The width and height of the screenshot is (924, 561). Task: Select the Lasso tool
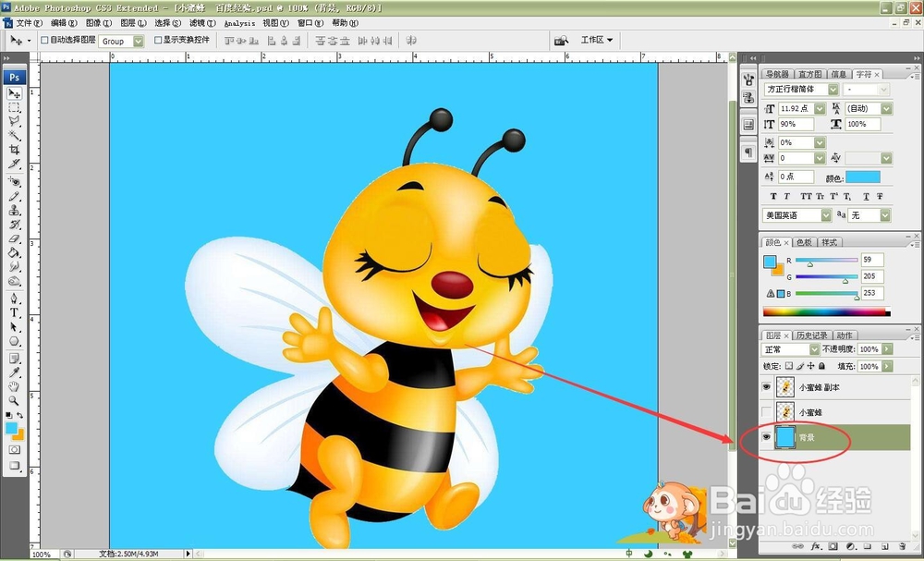pyautogui.click(x=15, y=121)
